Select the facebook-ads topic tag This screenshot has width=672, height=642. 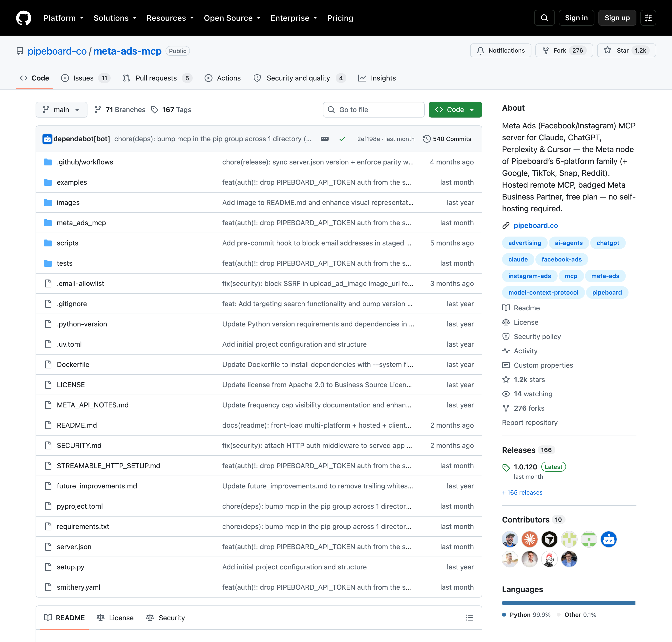pos(561,260)
